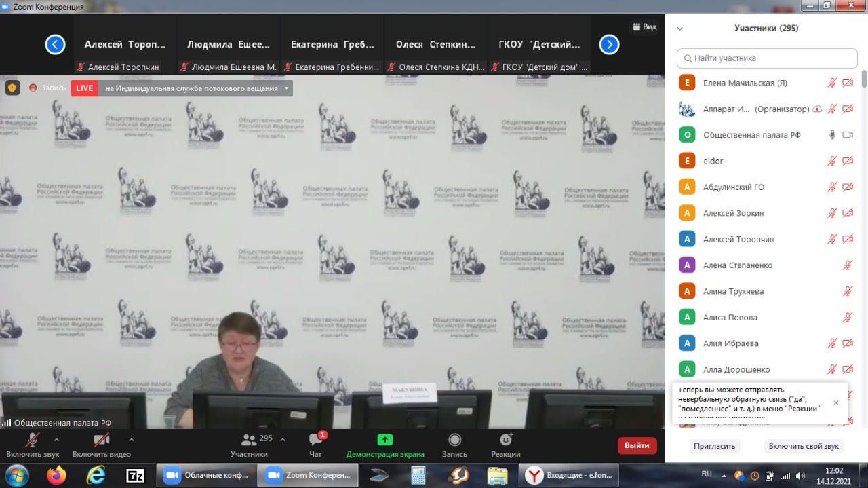Go to next page of video thumbnails
The width and height of the screenshot is (868, 488).
(x=609, y=45)
